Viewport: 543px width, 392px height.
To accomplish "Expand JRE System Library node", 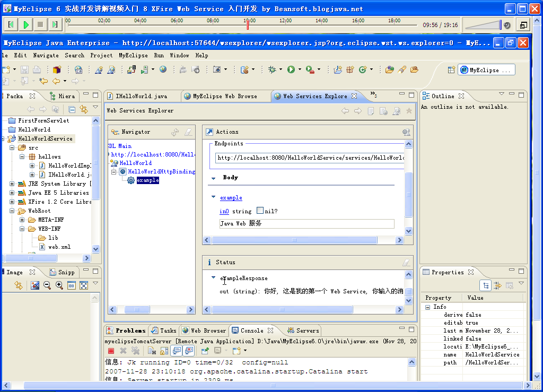I will point(12,184).
